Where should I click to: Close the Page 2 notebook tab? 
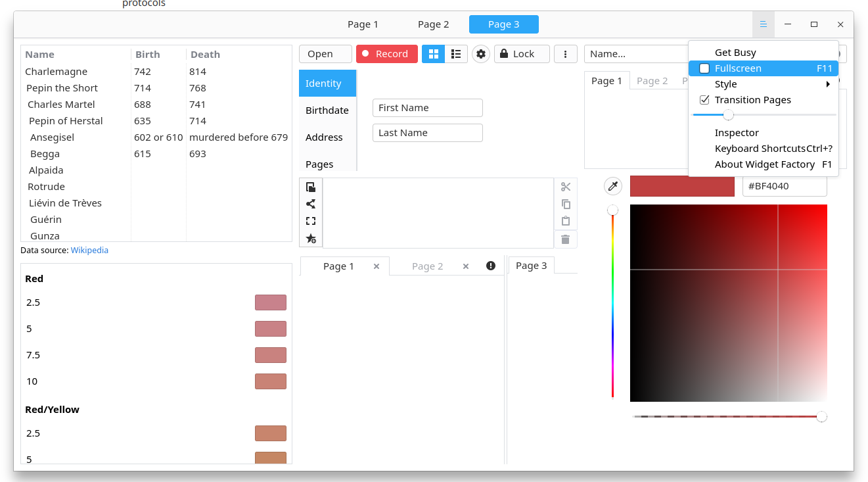click(466, 266)
